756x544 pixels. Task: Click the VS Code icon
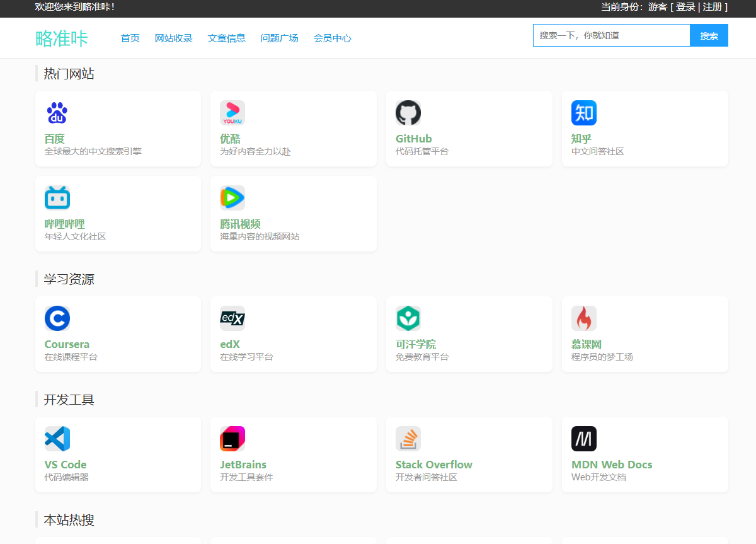tap(57, 439)
